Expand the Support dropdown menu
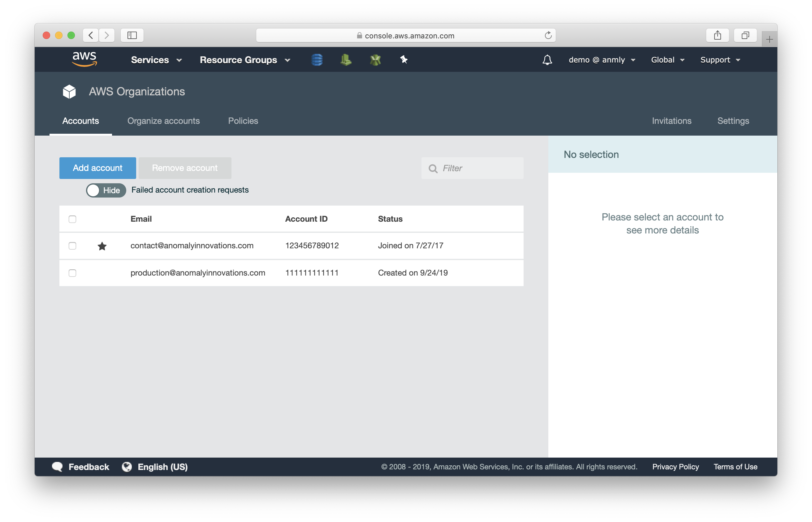 [720, 59]
